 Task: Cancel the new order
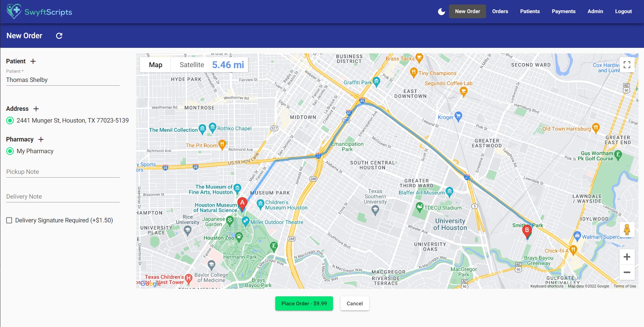click(355, 304)
